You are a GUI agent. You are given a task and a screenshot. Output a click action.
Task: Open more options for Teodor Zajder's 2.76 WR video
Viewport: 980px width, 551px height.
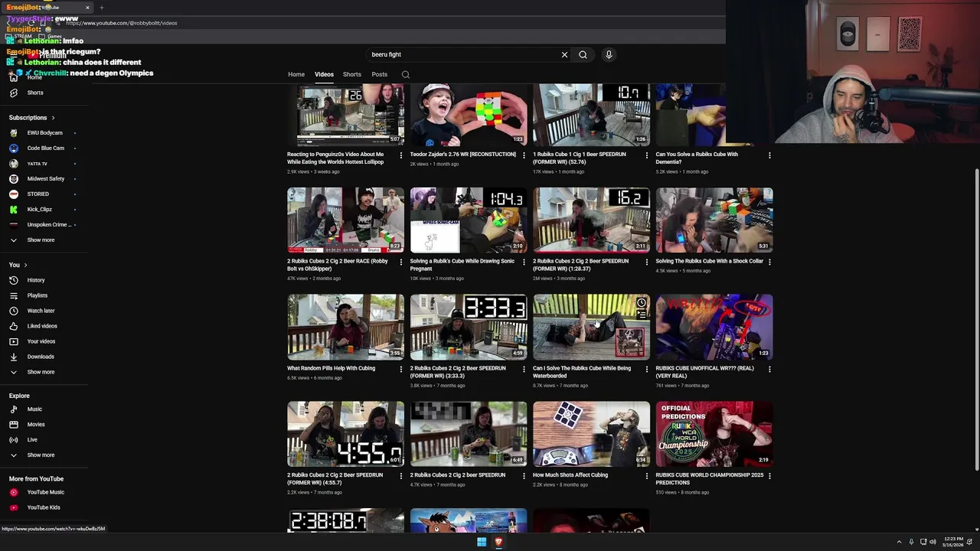[524, 155]
